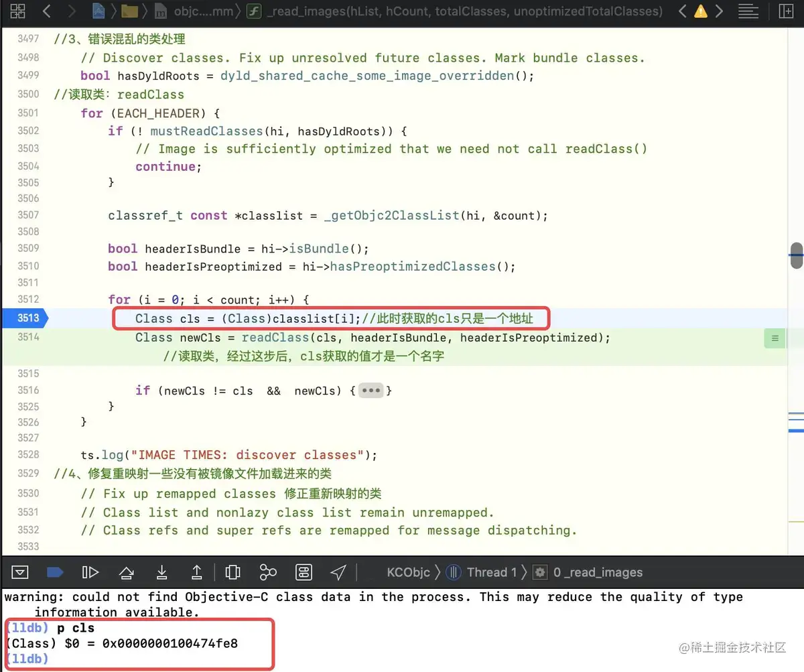Select the KCObjc process breadcrumb
The height and width of the screenshot is (672, 804).
point(409,572)
